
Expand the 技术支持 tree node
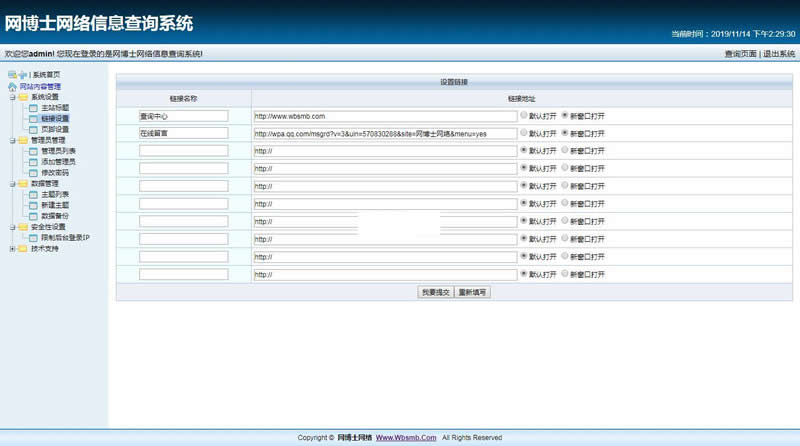(x=12, y=249)
